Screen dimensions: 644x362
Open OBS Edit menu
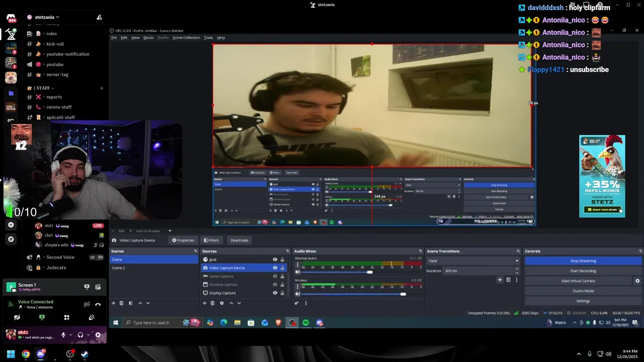[124, 38]
